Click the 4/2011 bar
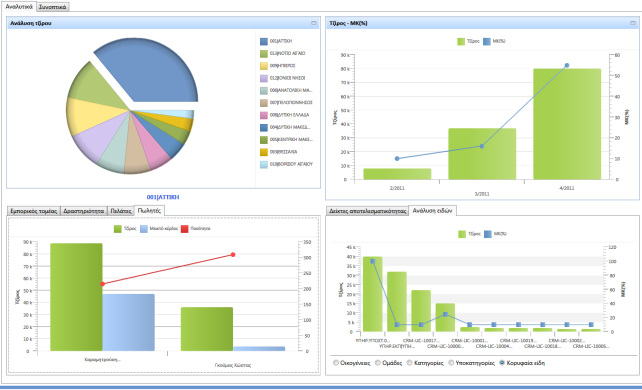642x390 pixels. 567,124
